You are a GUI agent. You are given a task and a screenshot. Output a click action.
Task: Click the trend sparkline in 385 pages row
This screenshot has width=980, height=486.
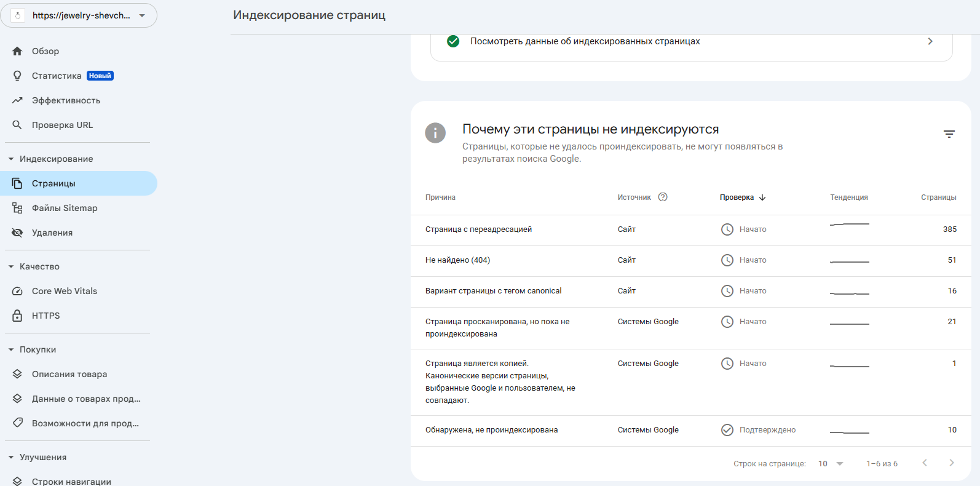click(850, 225)
